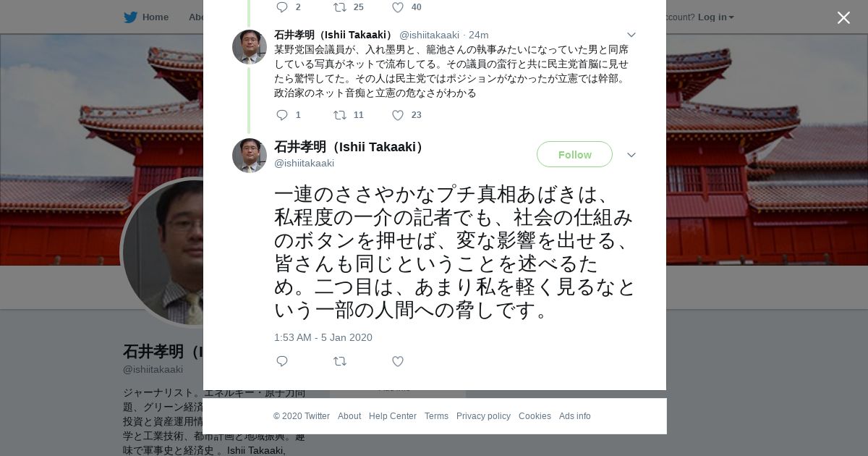The height and width of the screenshot is (456, 868).
Task: Like the main tweet posted at 1:53 AM
Action: tap(398, 361)
